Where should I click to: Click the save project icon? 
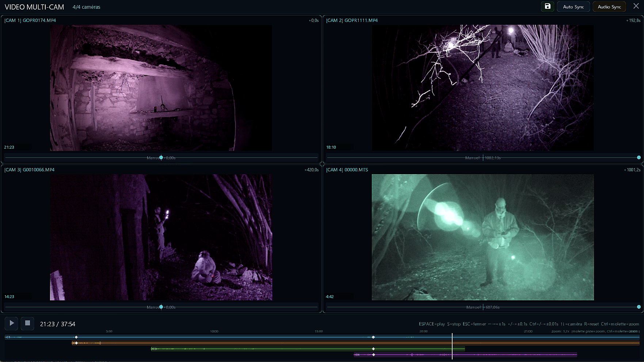547,6
